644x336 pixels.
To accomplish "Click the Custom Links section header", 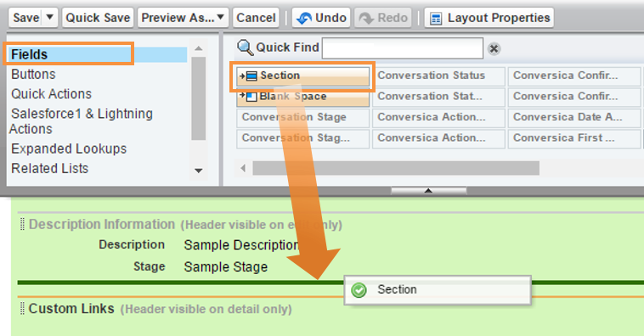I will point(71,309).
